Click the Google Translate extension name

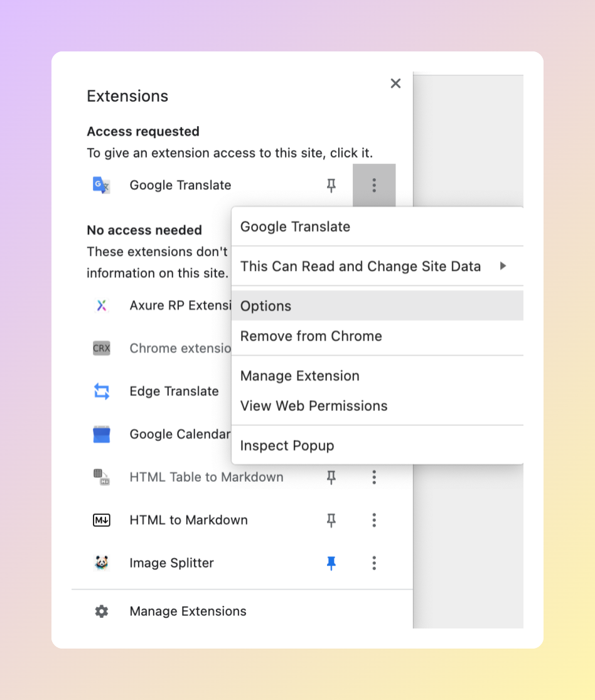tap(181, 185)
